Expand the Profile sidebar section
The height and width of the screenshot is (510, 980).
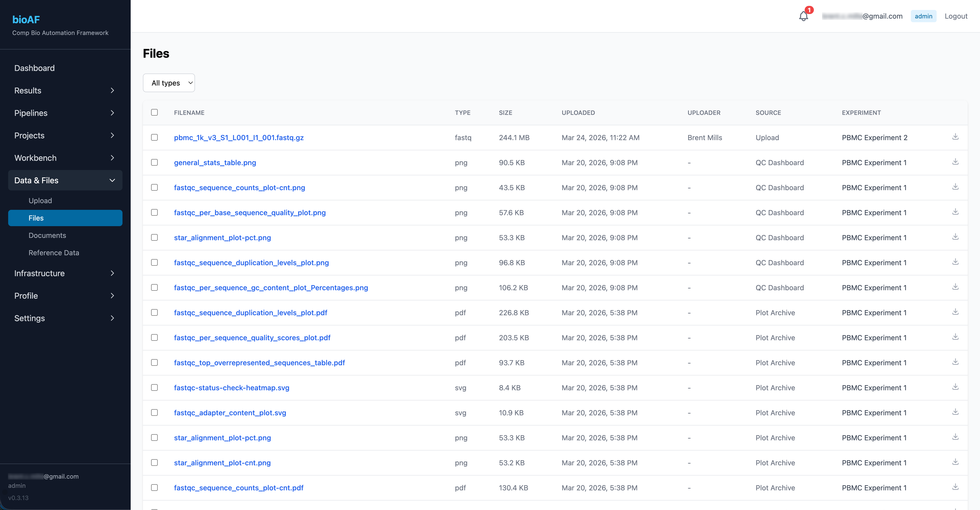pyautogui.click(x=65, y=296)
